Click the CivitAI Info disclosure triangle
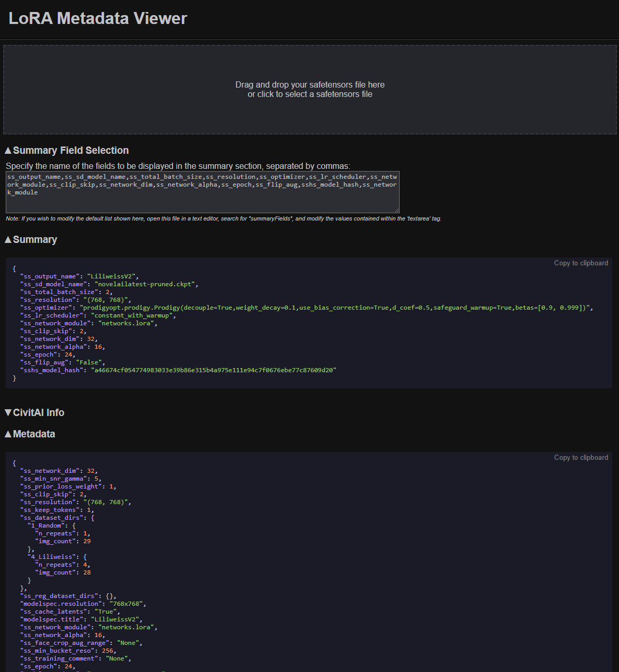The image size is (619, 672). tap(8, 412)
